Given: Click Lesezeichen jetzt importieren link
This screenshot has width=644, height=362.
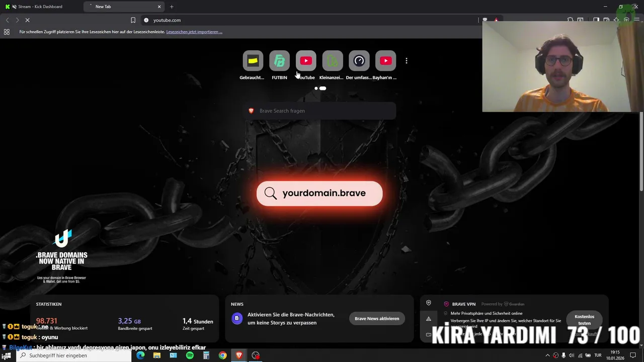Looking at the screenshot, I should click(x=194, y=32).
